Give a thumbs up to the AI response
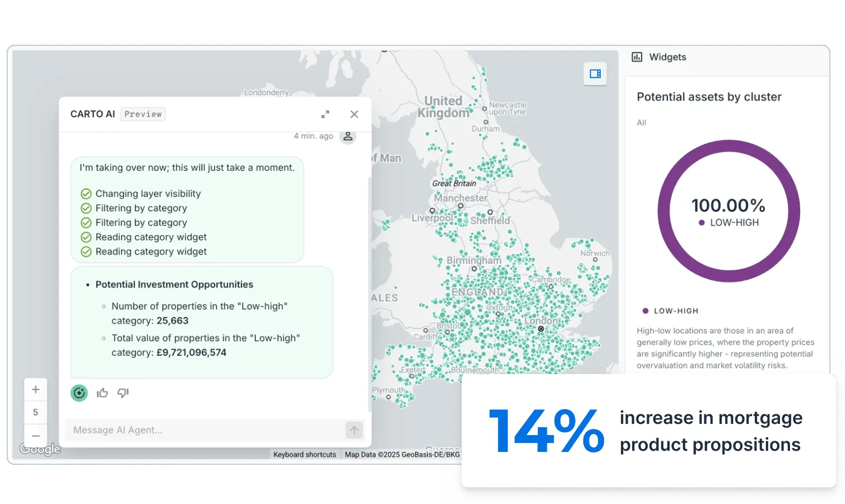 [x=102, y=393]
